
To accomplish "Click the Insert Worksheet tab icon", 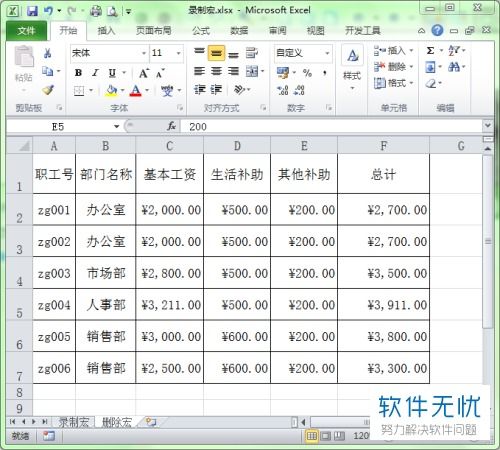I will 151,422.
